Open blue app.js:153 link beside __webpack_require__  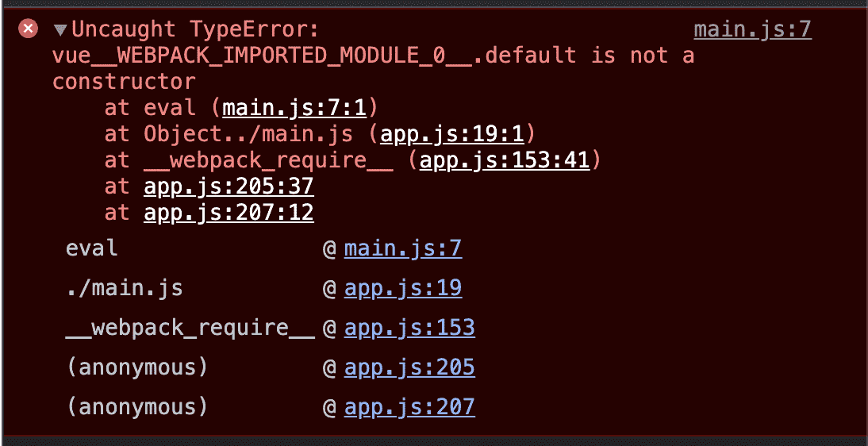pyautogui.click(x=409, y=328)
